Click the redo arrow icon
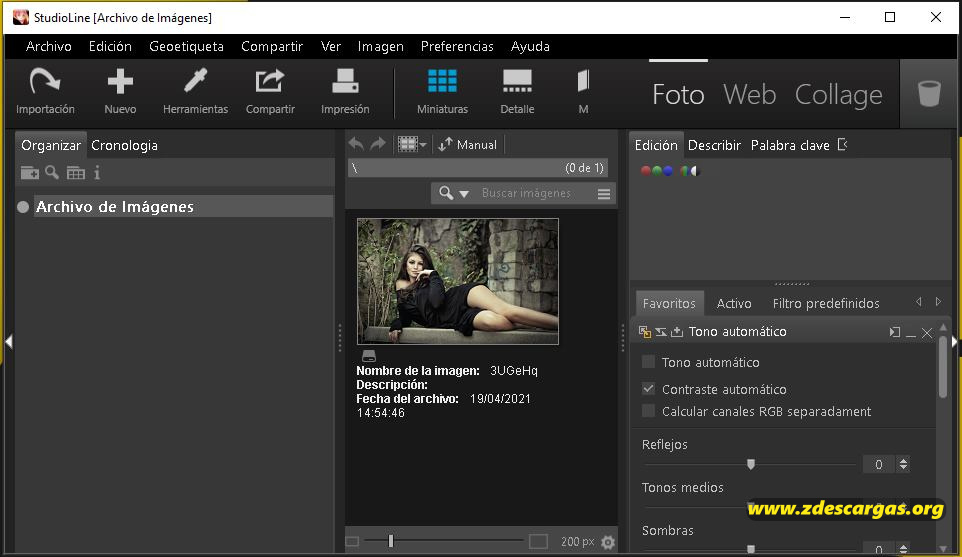 [378, 144]
